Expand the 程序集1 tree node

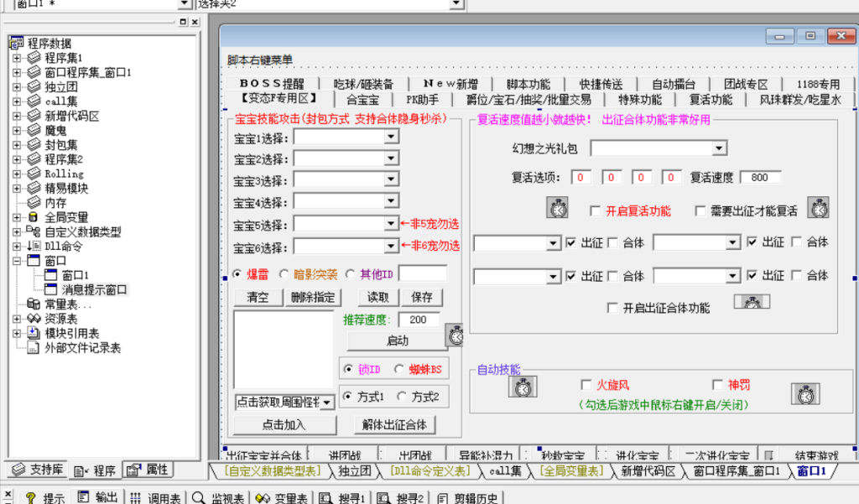click(x=17, y=58)
